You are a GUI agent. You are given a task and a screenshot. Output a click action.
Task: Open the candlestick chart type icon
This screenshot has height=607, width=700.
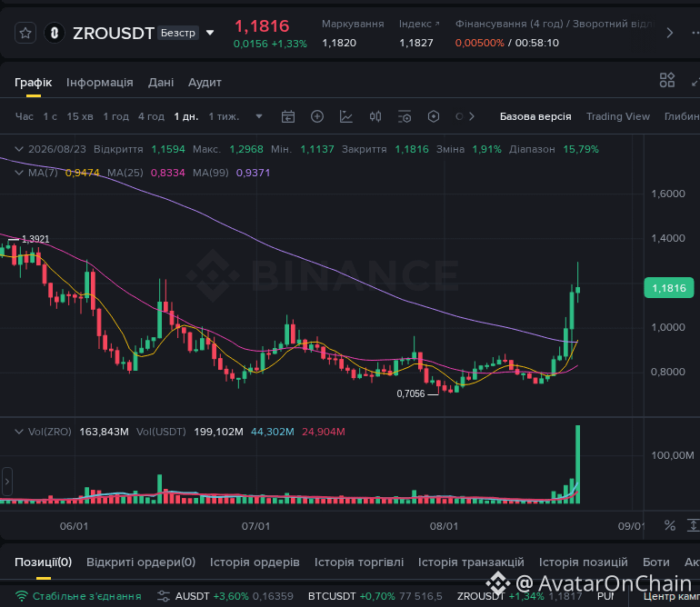[x=375, y=117]
